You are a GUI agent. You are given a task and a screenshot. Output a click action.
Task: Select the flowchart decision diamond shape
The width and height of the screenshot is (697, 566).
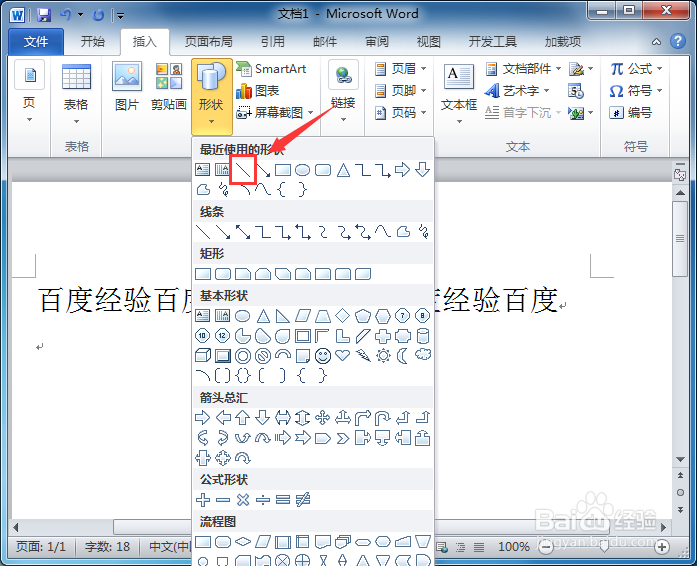pos(243,542)
